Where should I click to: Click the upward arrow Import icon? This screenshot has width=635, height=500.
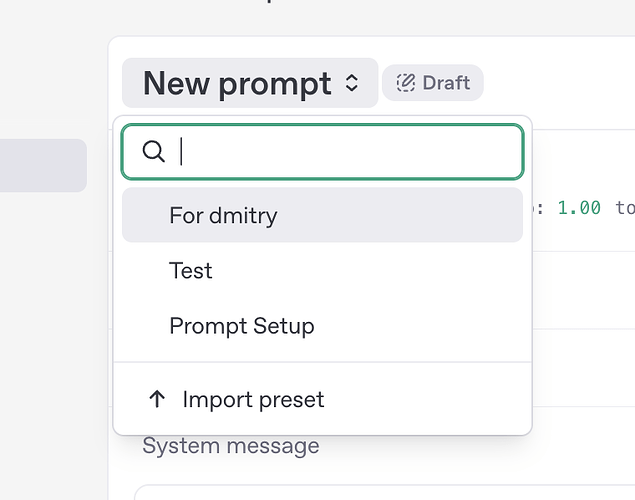[x=156, y=400]
